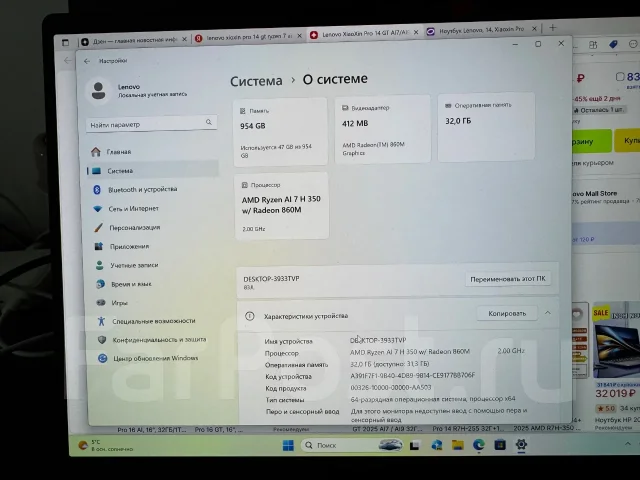Close the Дзен browser tab
The height and width of the screenshot is (480, 640).
click(x=184, y=39)
